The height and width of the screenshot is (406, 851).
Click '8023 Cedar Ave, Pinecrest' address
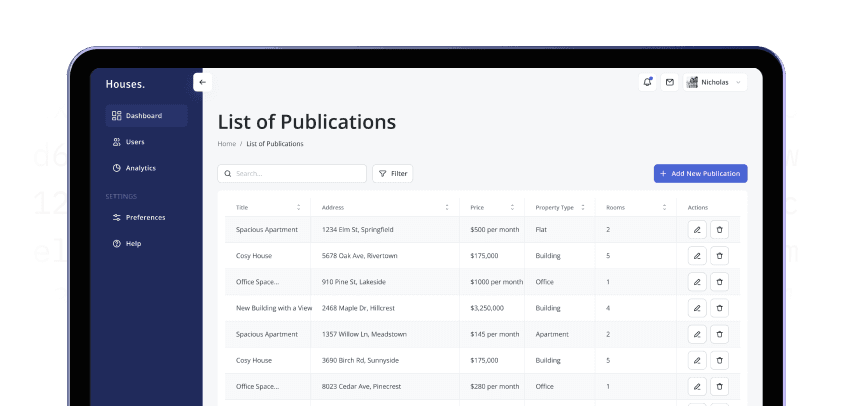tap(361, 386)
